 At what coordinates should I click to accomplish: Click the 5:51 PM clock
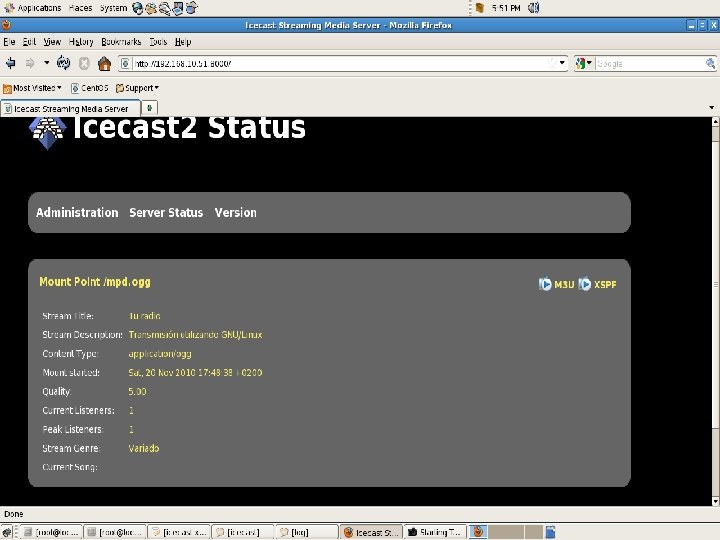[x=506, y=8]
